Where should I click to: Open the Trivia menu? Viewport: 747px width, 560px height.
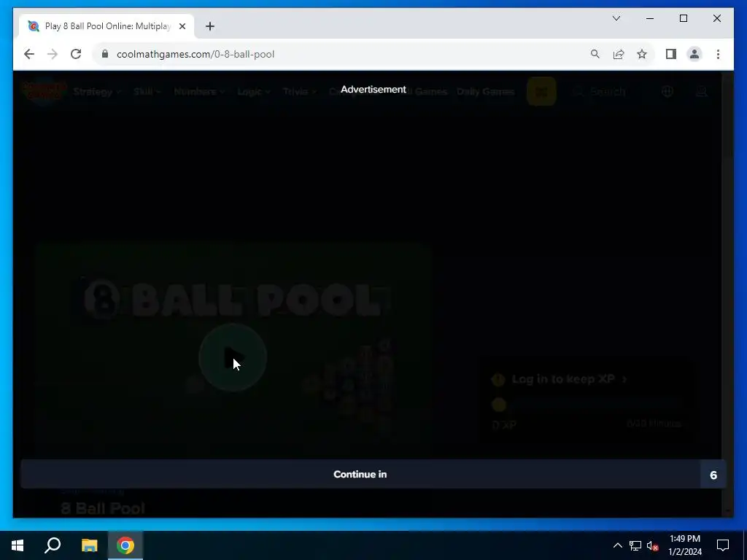[x=299, y=91]
